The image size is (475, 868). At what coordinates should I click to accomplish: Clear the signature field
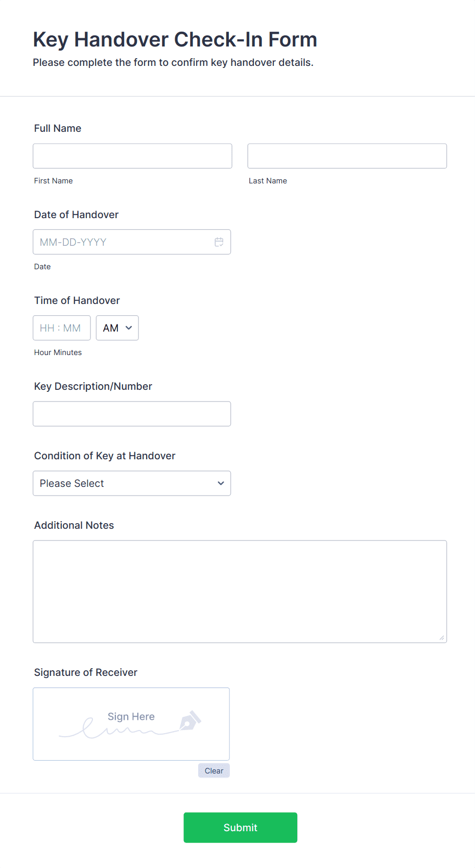[x=213, y=771]
